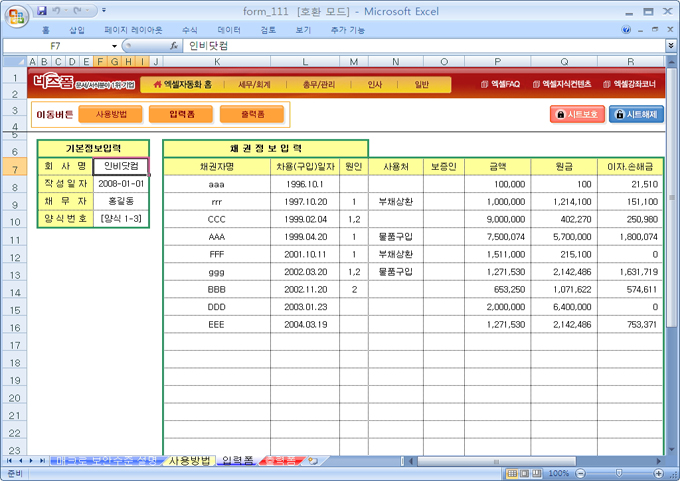Click the Office button logo
680x481 pixels.
(x=16, y=16)
